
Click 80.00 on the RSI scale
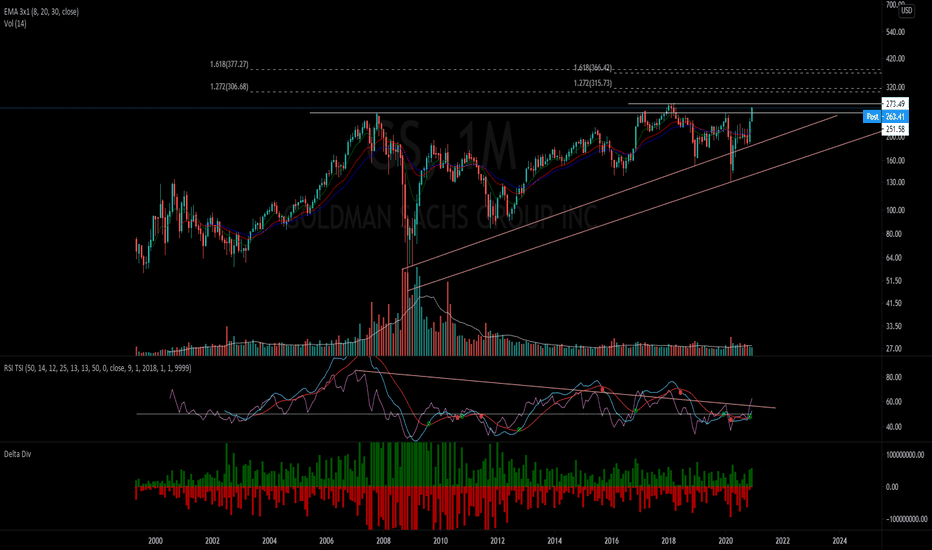click(894, 378)
